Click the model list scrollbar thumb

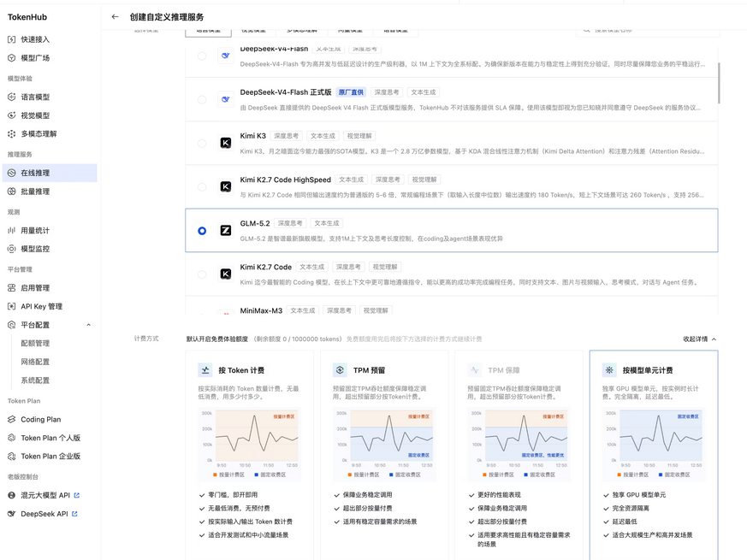pyautogui.click(x=719, y=82)
